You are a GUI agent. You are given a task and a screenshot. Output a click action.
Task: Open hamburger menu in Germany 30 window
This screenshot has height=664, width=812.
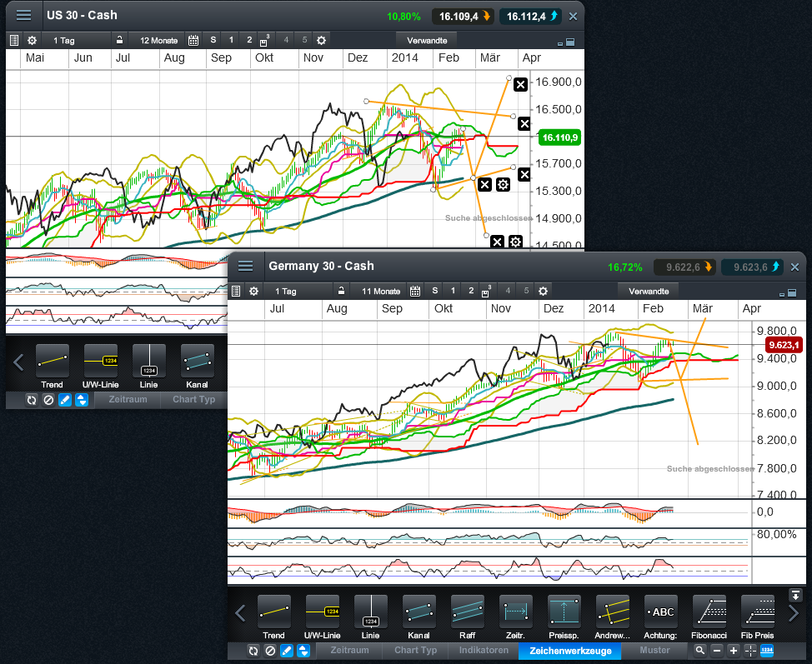click(245, 266)
